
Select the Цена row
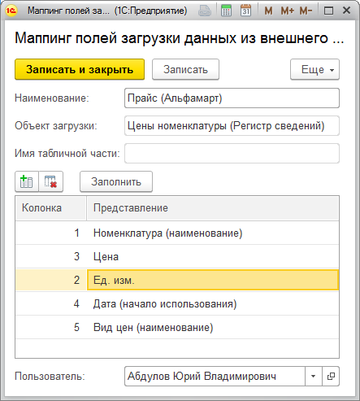[x=177, y=256]
